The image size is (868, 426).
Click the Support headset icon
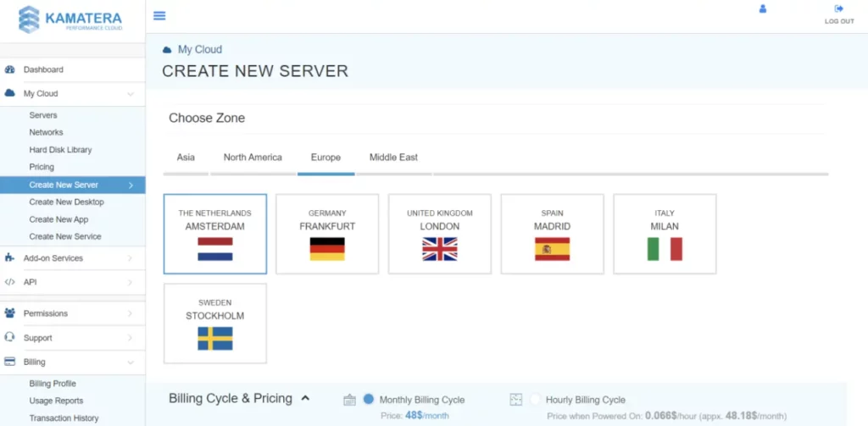point(9,337)
